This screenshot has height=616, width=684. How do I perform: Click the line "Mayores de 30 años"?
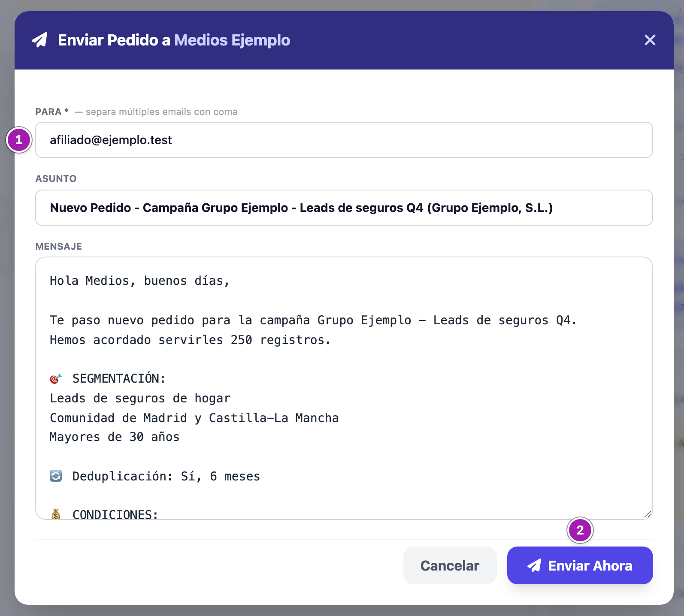coord(115,437)
